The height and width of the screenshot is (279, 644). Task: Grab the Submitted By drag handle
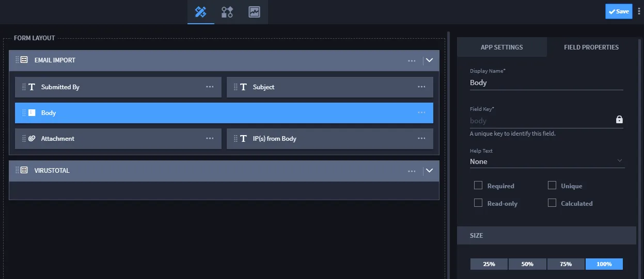click(24, 87)
